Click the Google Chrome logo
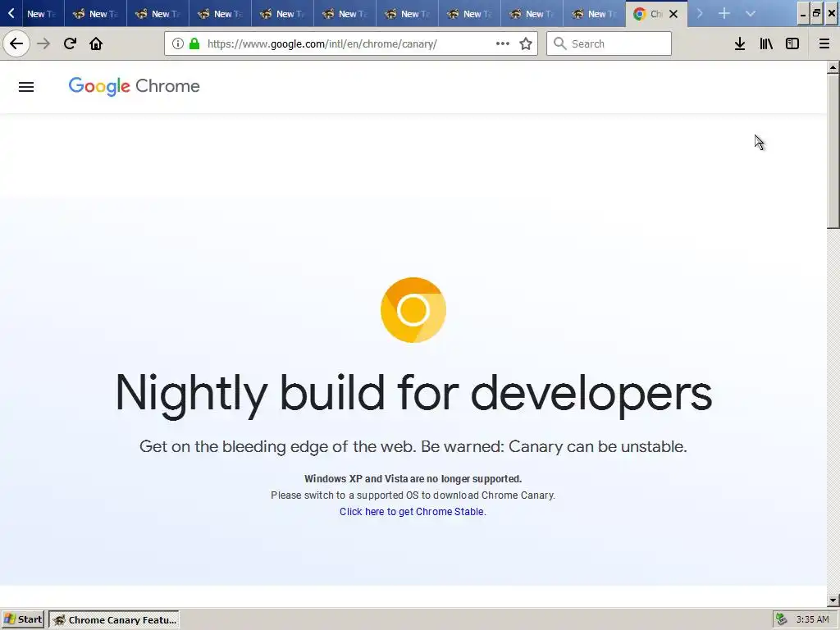Image resolution: width=840 pixels, height=630 pixels. tap(134, 86)
